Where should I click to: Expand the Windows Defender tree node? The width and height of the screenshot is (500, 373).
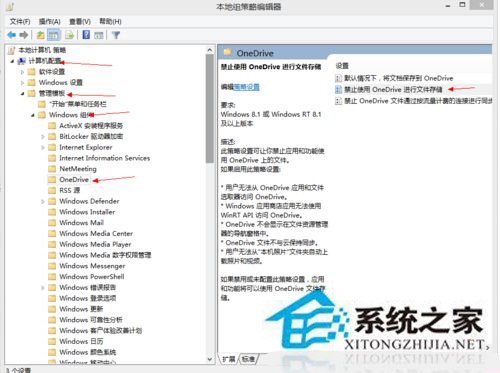(x=43, y=201)
